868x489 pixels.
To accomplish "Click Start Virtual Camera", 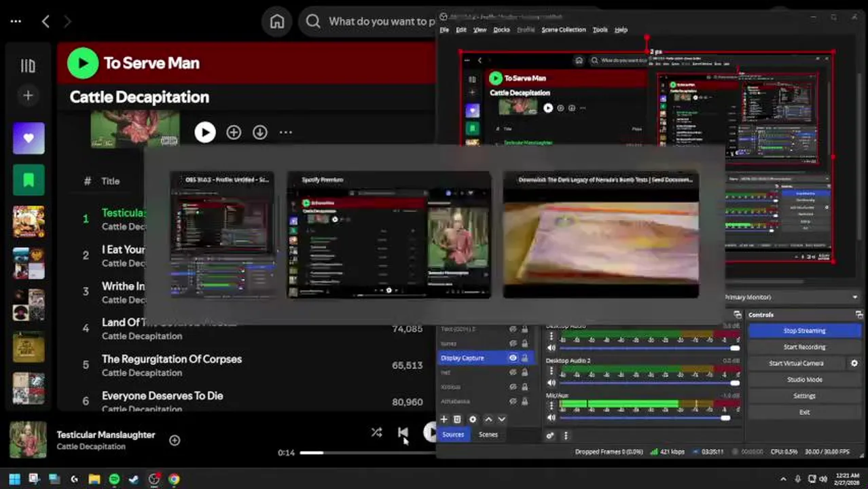I will pos(796,363).
